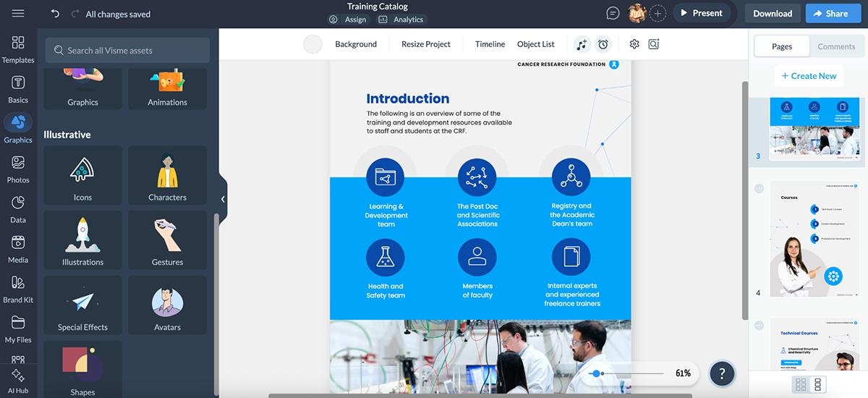This screenshot has height=398, width=868.
Task: Add a collaborator with the plus icon
Action: [658, 14]
